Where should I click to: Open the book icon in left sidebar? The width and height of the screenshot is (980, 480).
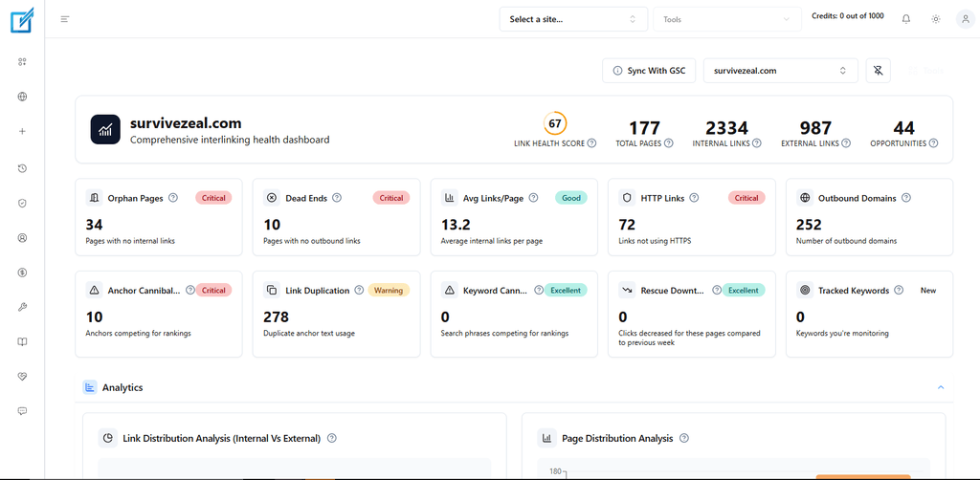(23, 342)
